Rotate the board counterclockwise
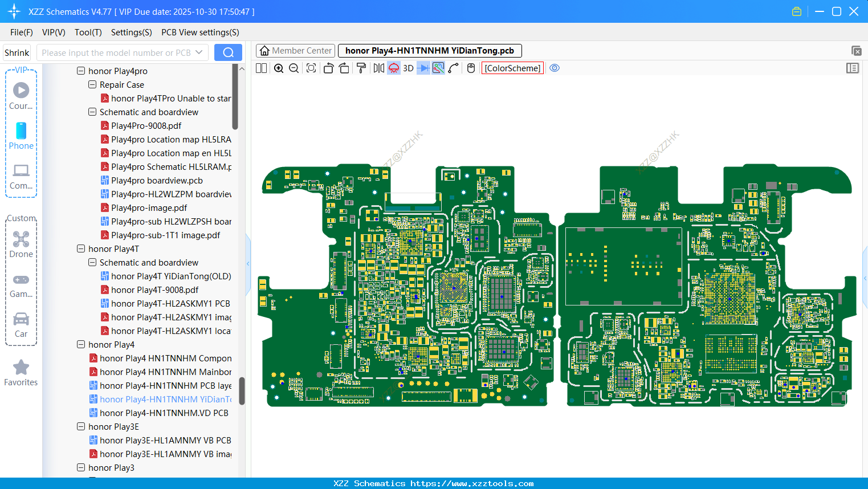Image resolution: width=868 pixels, height=489 pixels. coord(328,68)
